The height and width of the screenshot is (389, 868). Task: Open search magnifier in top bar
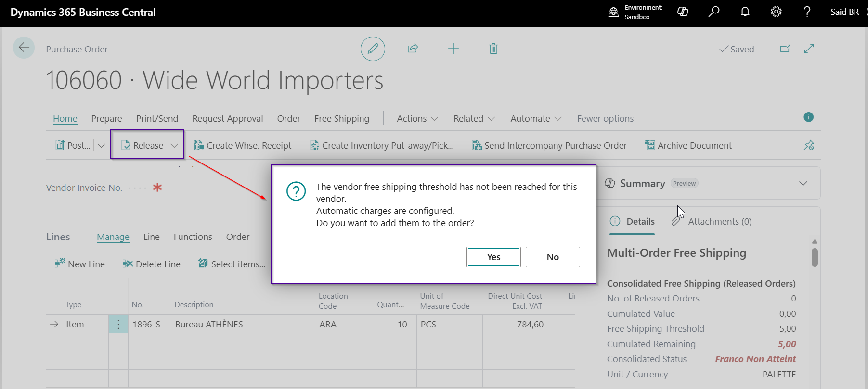(714, 12)
